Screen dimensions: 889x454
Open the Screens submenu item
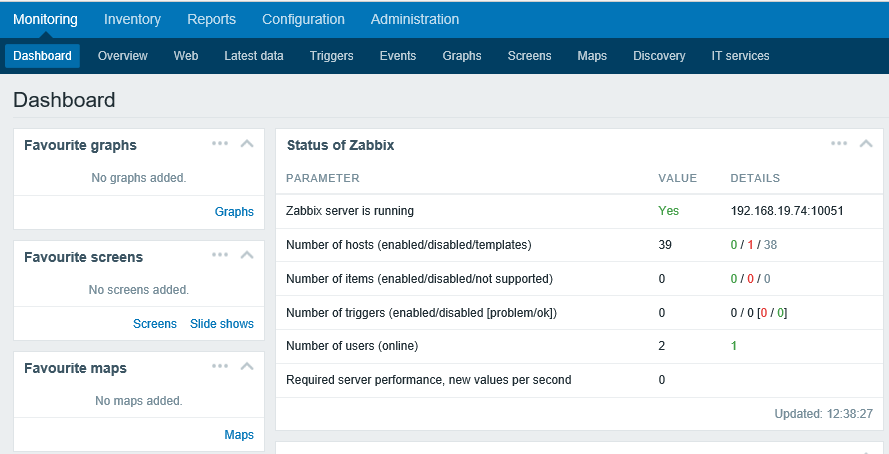click(x=530, y=56)
